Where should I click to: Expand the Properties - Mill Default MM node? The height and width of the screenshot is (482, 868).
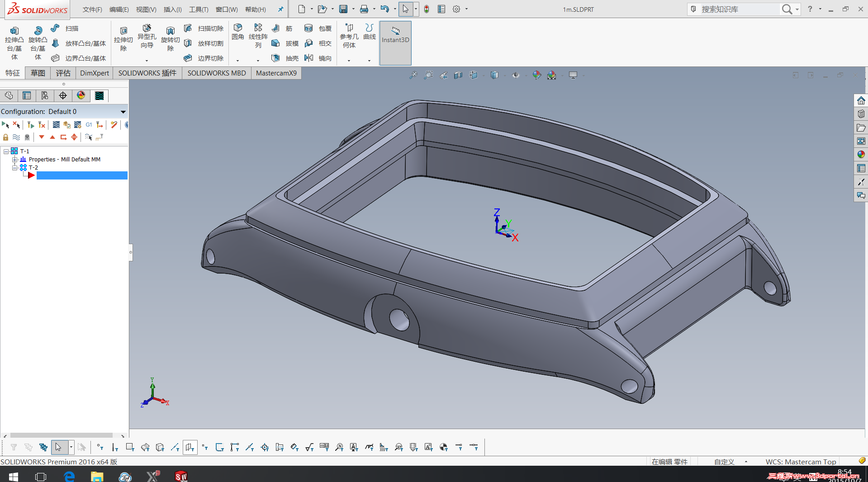click(15, 160)
